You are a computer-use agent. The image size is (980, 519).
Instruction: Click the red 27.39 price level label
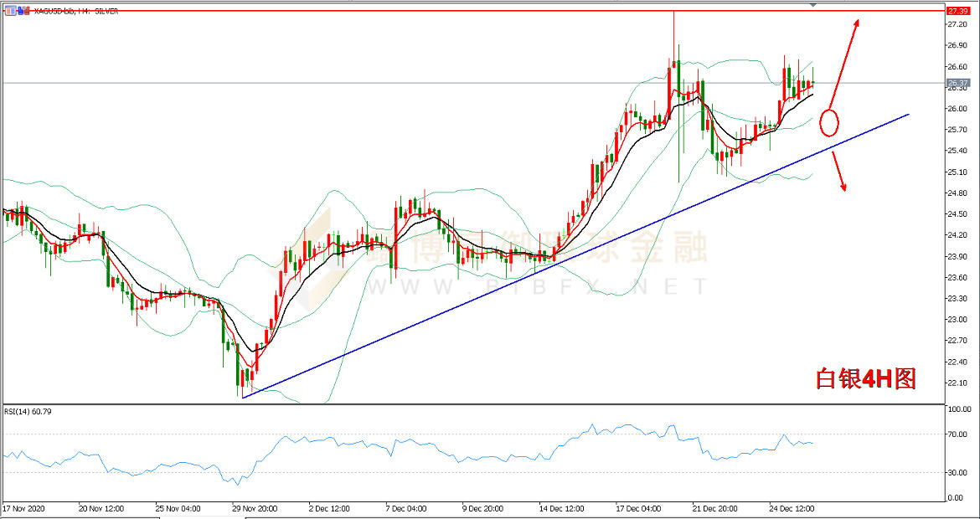(x=957, y=11)
